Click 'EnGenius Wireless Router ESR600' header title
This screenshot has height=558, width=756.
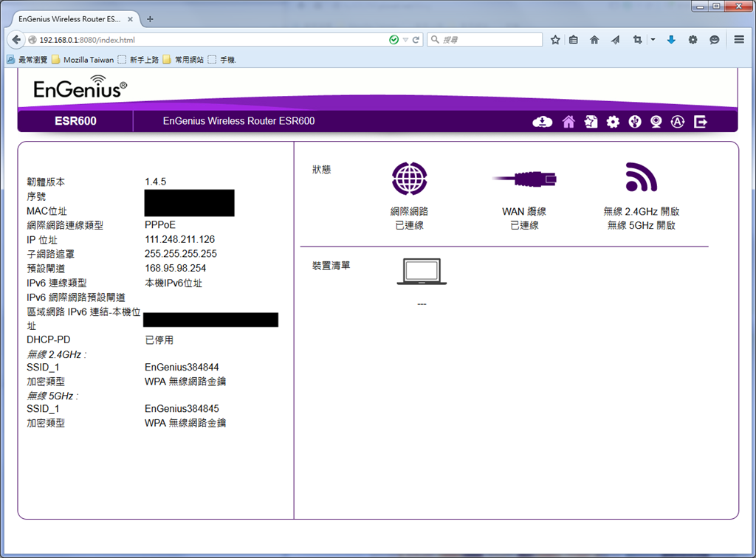238,121
